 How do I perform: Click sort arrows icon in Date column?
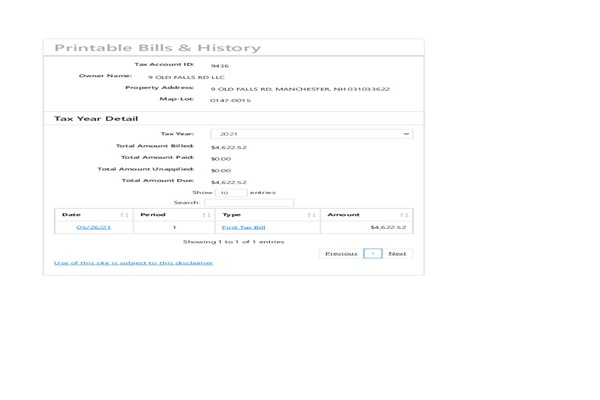pyautogui.click(x=124, y=215)
